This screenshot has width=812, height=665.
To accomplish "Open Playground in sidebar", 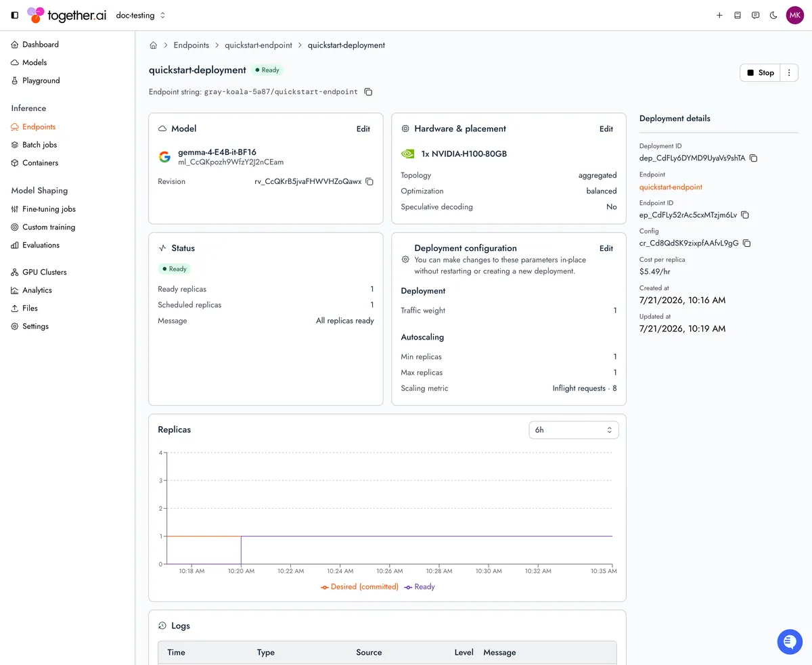I will pos(41,81).
